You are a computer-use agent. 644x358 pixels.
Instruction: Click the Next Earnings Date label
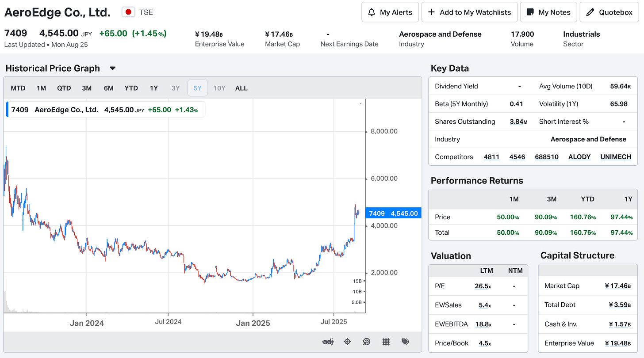click(349, 44)
